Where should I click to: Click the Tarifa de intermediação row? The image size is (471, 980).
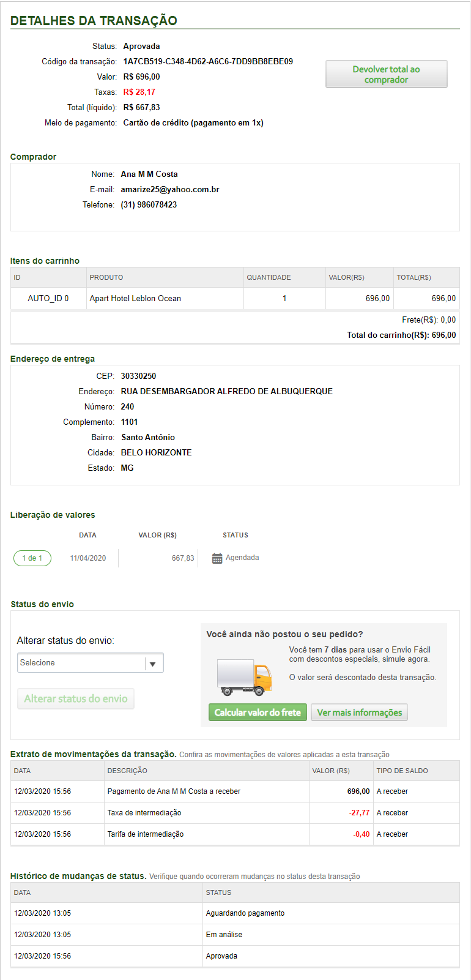tap(146, 834)
